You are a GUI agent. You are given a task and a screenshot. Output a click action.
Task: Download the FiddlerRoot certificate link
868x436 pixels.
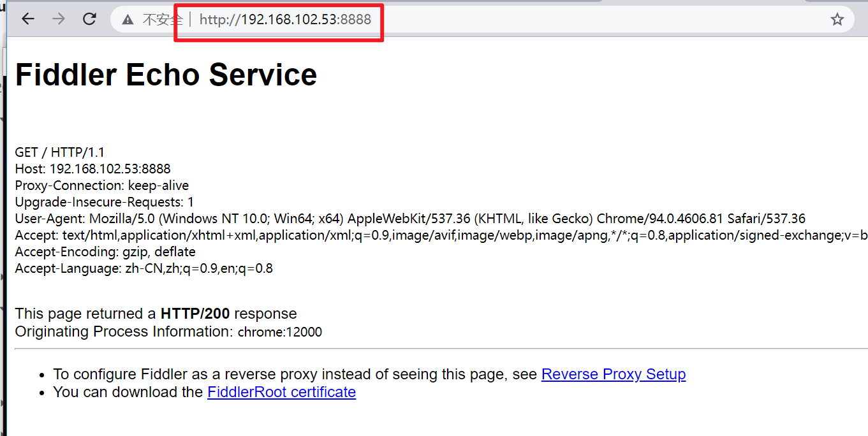click(x=281, y=392)
